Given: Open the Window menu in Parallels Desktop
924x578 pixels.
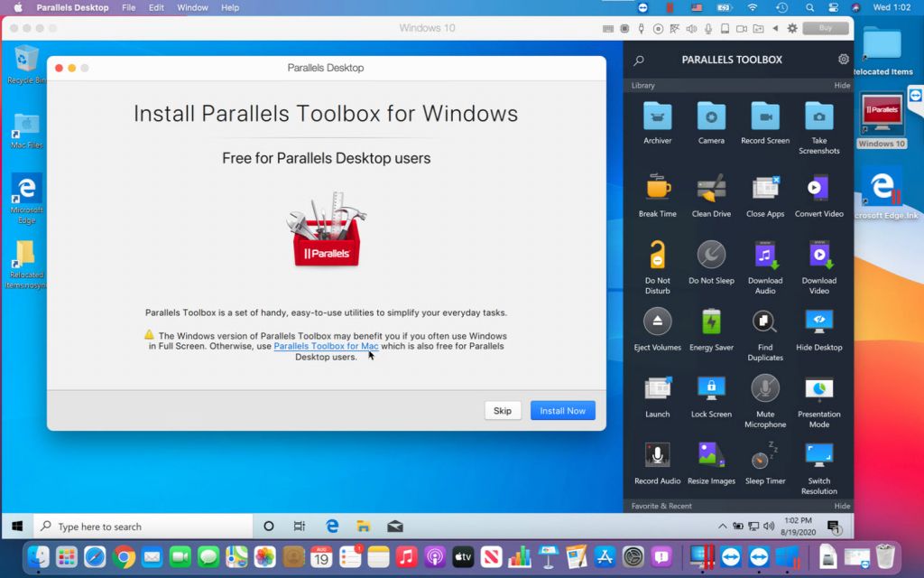Looking at the screenshot, I should [x=192, y=7].
